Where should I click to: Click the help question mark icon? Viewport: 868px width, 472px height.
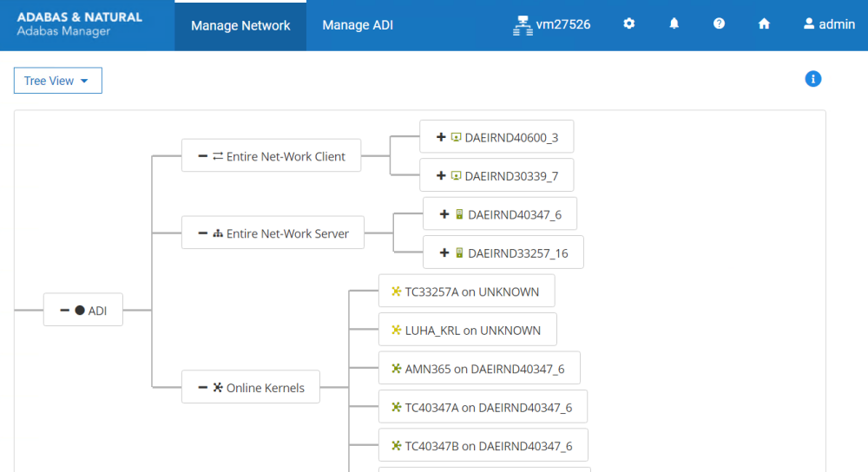pos(719,24)
